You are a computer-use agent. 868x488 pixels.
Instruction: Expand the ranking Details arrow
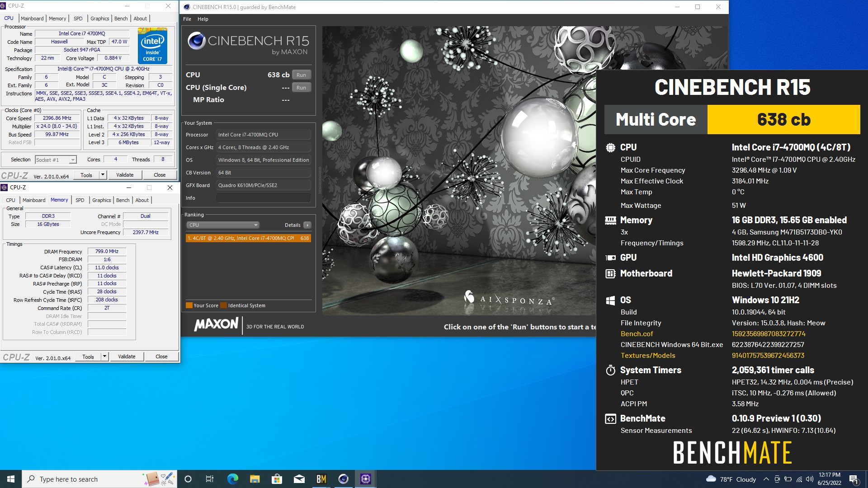[307, 225]
